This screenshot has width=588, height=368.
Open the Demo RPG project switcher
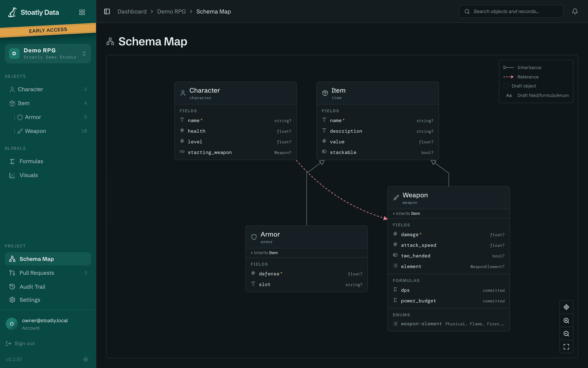click(x=48, y=54)
